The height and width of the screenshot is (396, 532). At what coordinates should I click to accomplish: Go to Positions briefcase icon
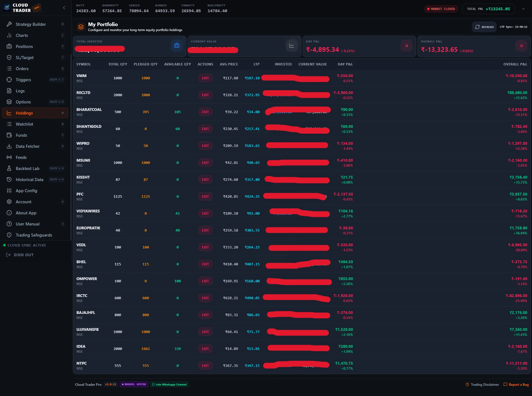(x=9, y=46)
